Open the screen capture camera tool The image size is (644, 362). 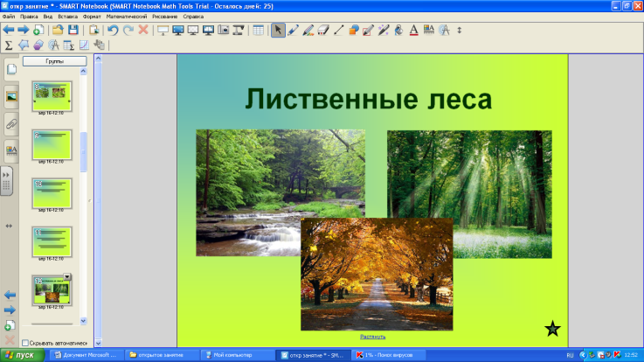click(224, 30)
